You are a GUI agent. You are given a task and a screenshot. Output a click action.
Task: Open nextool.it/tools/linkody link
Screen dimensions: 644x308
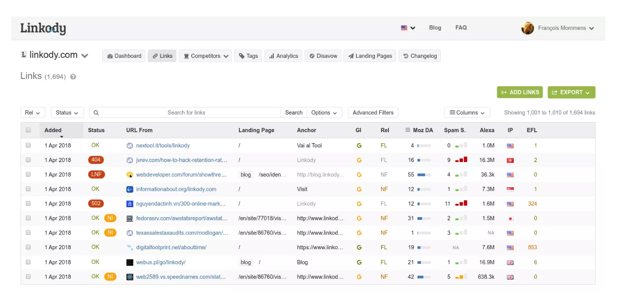point(163,146)
